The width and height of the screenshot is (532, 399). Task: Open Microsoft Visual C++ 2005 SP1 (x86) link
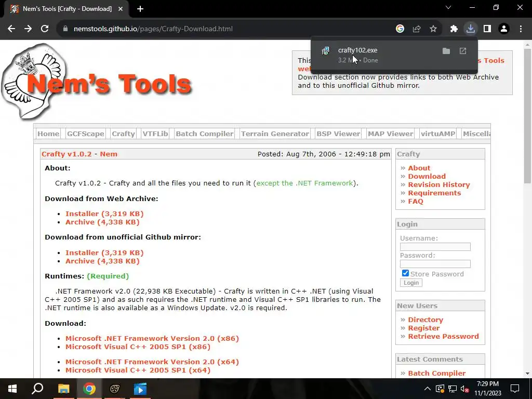(x=138, y=347)
